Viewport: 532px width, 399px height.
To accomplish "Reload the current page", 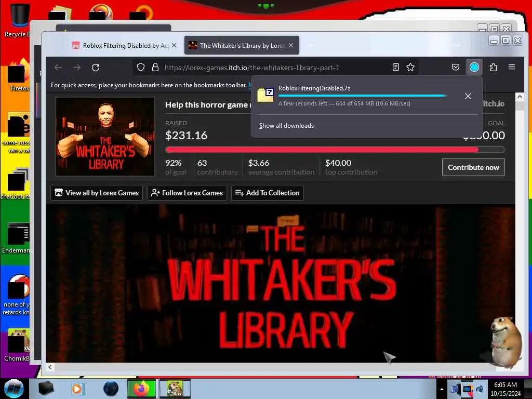I will click(96, 68).
